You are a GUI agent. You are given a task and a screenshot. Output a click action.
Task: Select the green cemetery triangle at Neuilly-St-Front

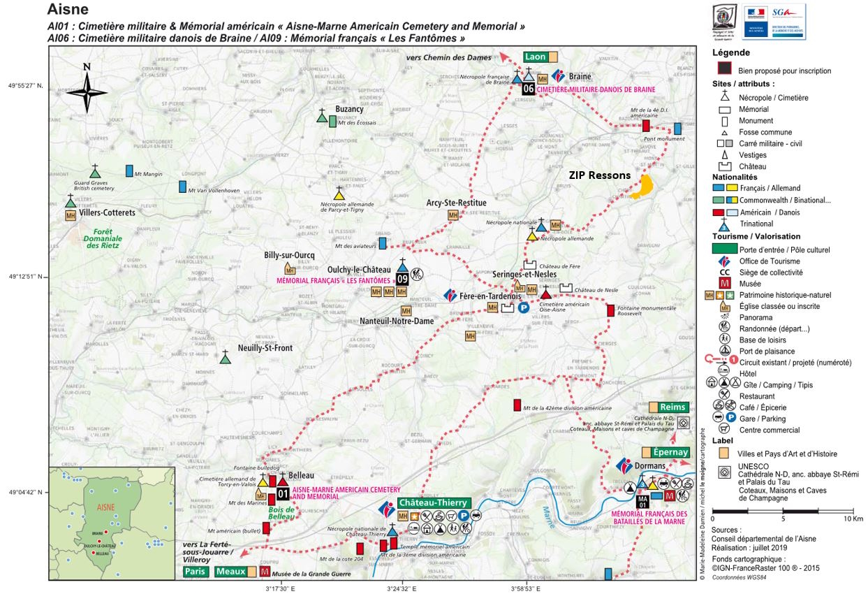225,358
